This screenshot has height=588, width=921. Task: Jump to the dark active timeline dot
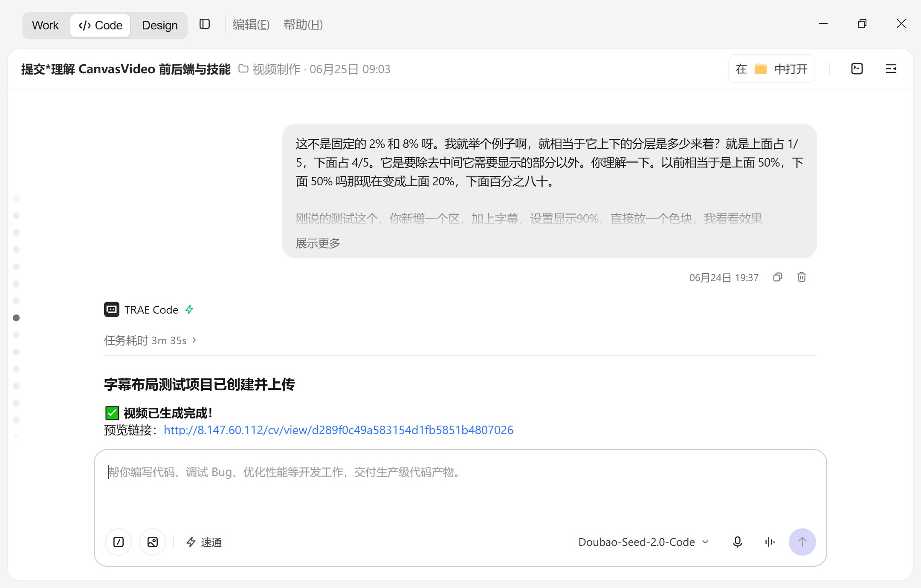16,318
